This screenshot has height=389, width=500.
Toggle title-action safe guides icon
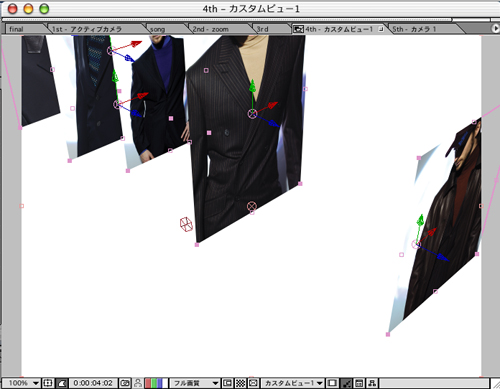pyautogui.click(x=48, y=383)
